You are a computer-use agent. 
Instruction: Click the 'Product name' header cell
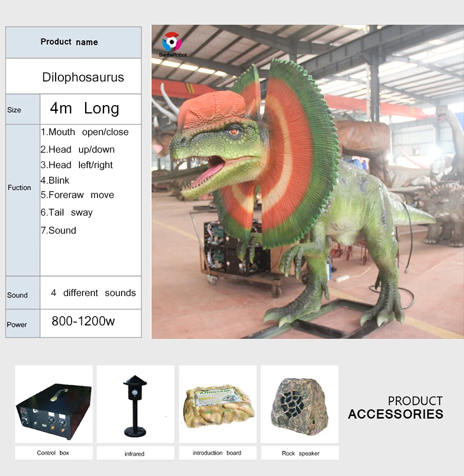tap(73, 42)
